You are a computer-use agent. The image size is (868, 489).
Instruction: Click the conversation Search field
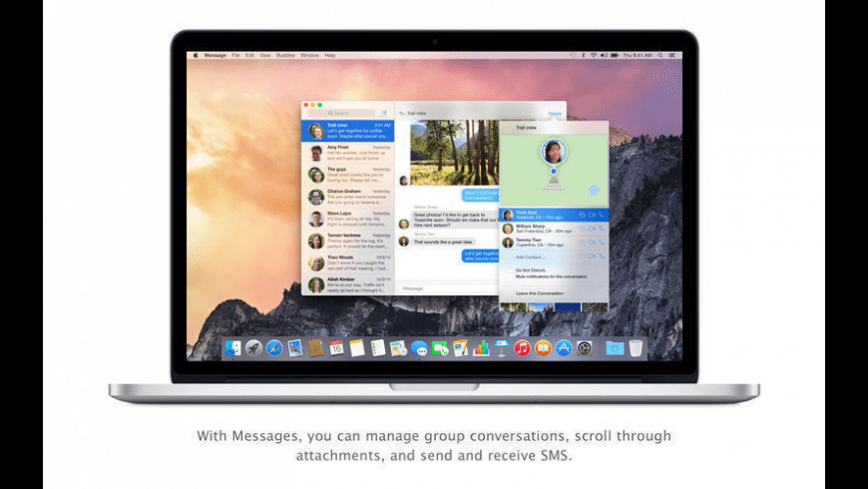(341, 113)
